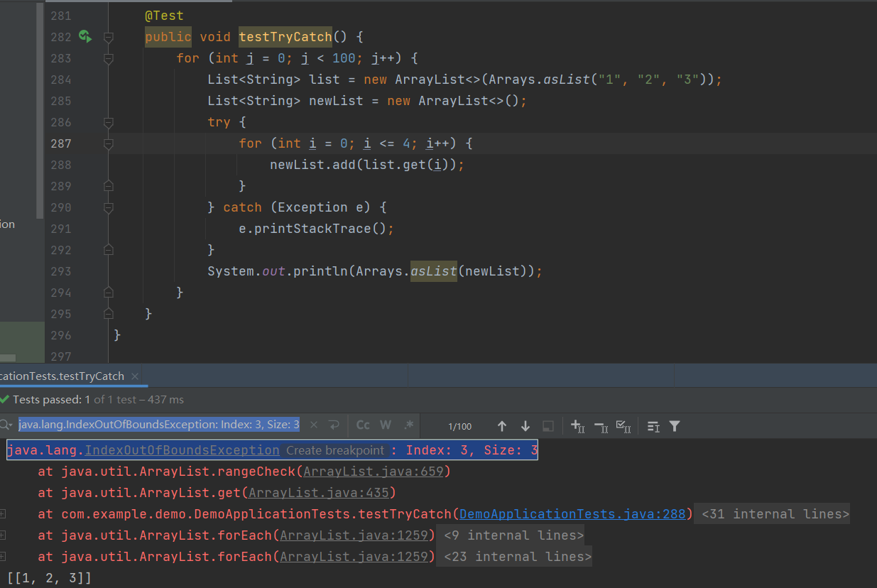Click e.printStackTrace() call in the editor
Image resolution: width=877 pixels, height=588 pixels.
pyautogui.click(x=316, y=229)
